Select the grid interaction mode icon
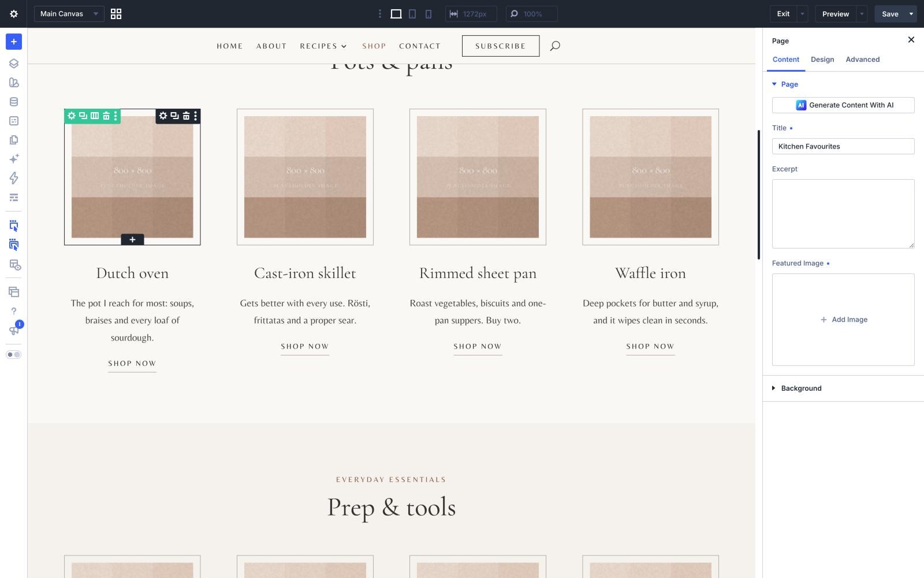The height and width of the screenshot is (578, 924). point(14,245)
